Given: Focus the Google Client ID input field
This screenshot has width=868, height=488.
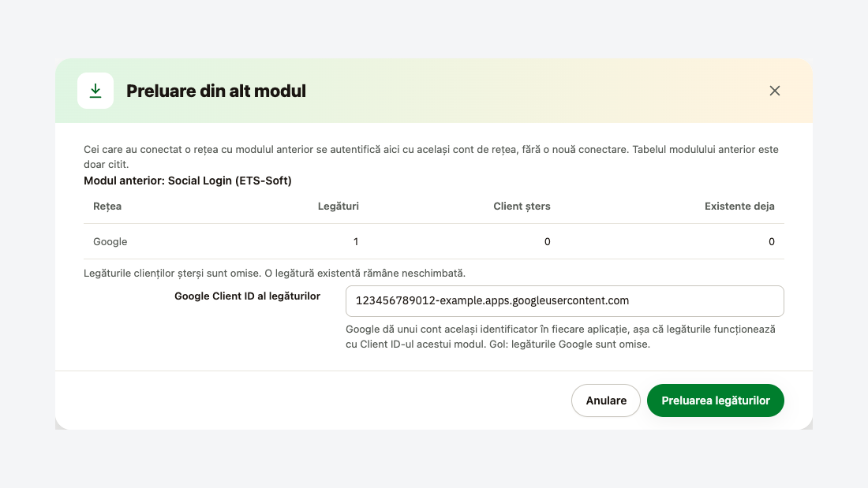Looking at the screenshot, I should tap(565, 301).
